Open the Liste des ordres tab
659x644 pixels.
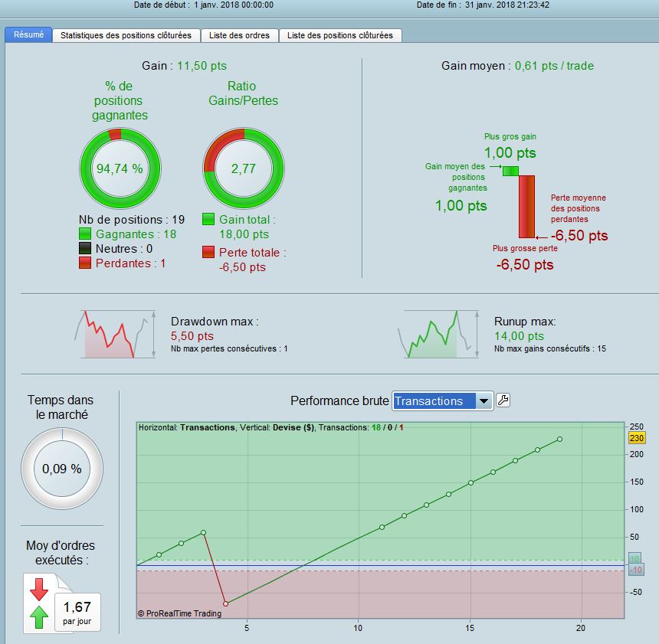point(240,35)
